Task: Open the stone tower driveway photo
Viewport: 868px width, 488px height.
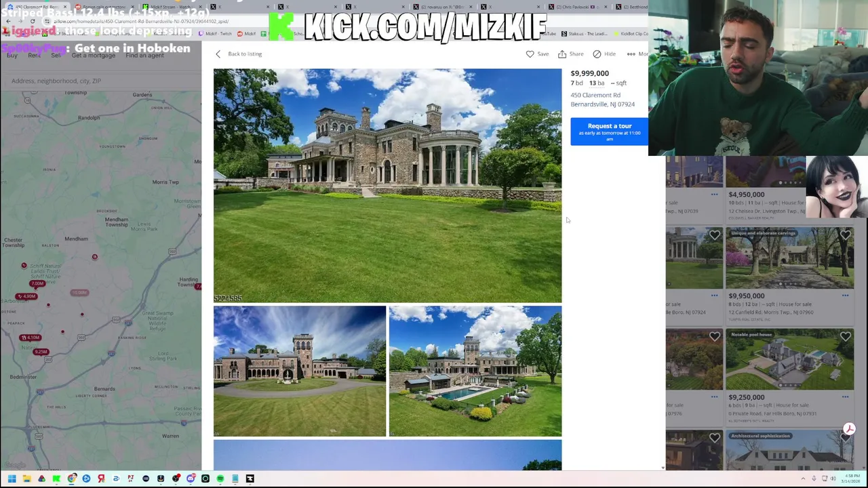Action: click(300, 371)
